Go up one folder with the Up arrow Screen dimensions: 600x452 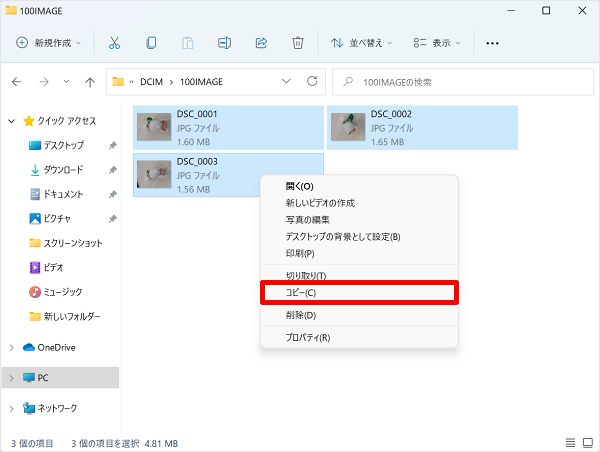(x=90, y=81)
